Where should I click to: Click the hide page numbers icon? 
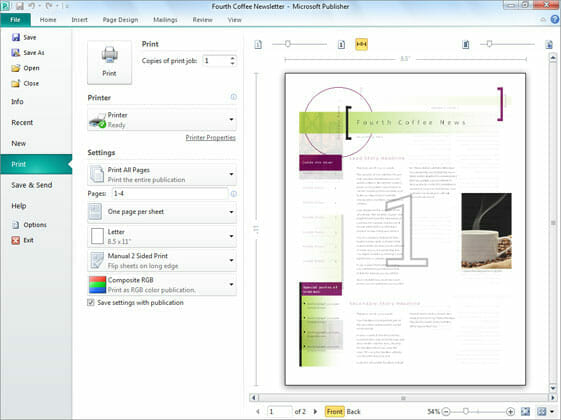(x=258, y=44)
